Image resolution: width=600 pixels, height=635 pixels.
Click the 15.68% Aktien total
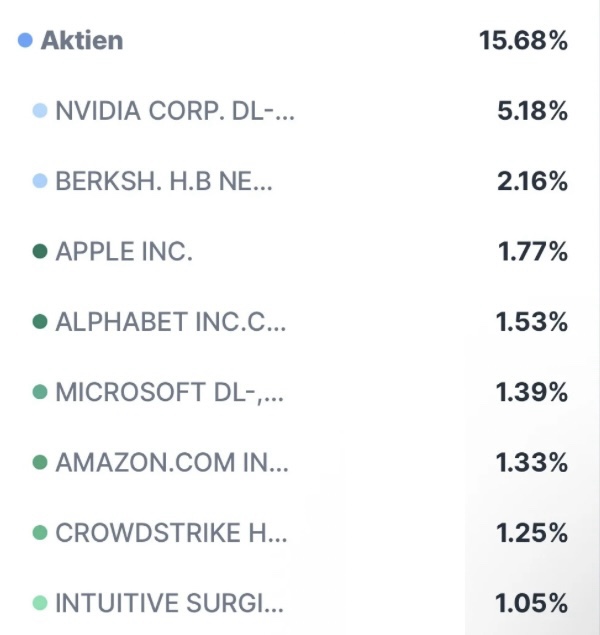[523, 41]
